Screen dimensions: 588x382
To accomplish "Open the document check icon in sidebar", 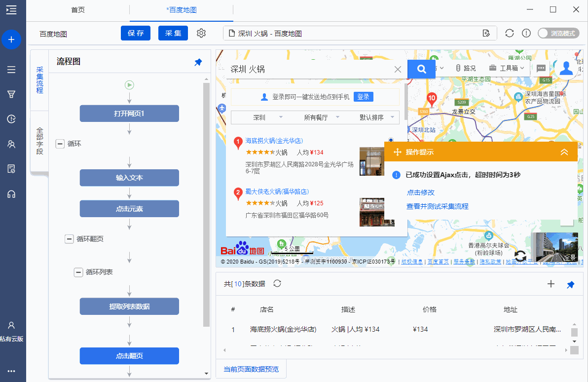I will (11, 169).
